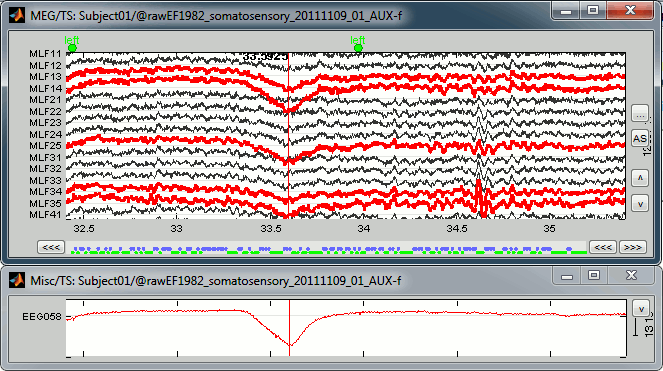Decrease amplitude gain with the v button in MEG window
This screenshot has height=371, width=663.
tap(640, 203)
